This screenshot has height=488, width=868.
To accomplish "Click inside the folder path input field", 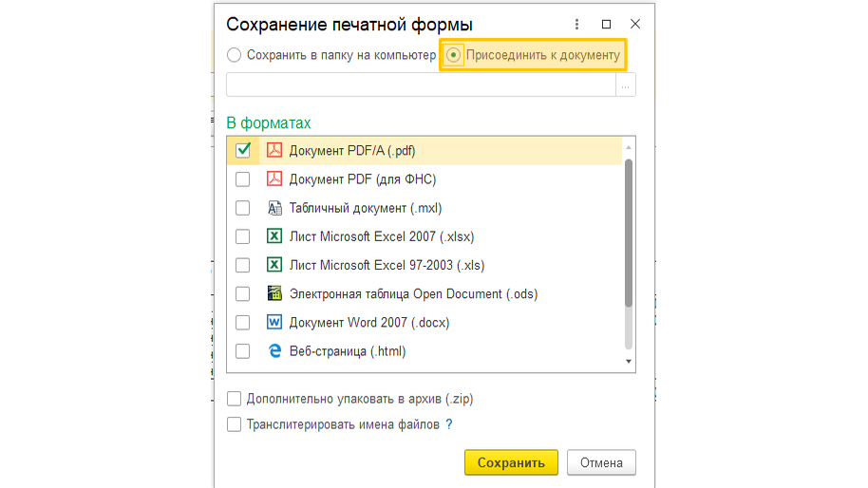I will click(421, 84).
